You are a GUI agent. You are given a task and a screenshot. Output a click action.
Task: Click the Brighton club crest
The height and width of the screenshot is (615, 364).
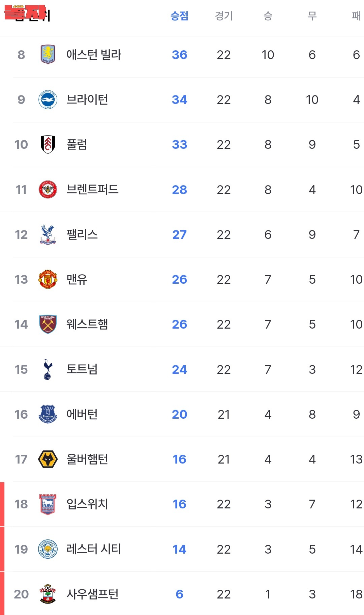(48, 100)
